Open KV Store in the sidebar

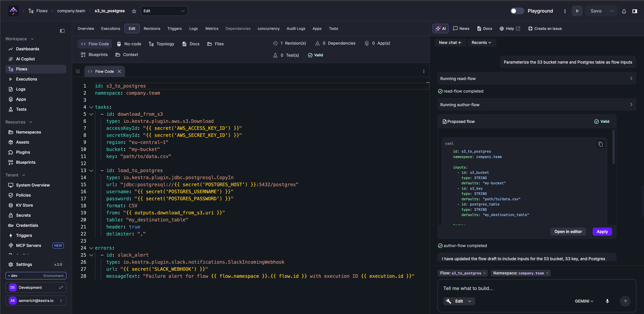36,205
